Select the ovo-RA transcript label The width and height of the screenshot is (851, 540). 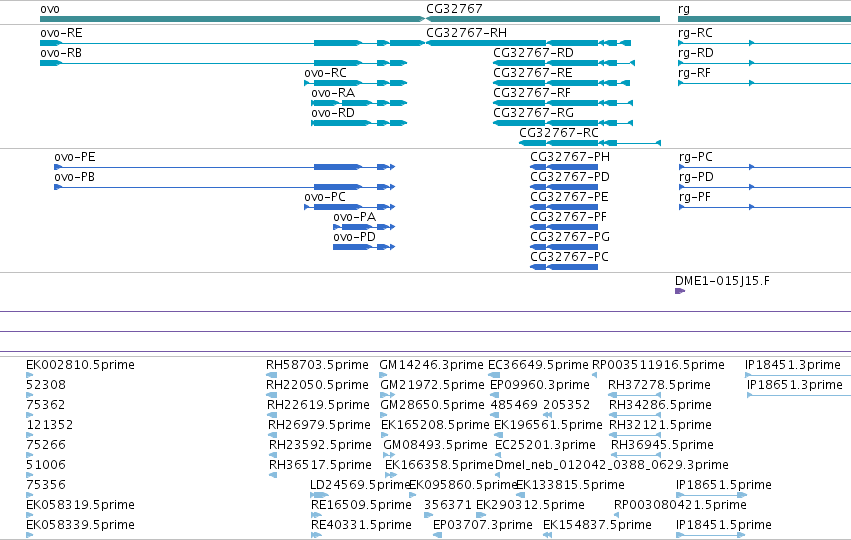point(333,93)
